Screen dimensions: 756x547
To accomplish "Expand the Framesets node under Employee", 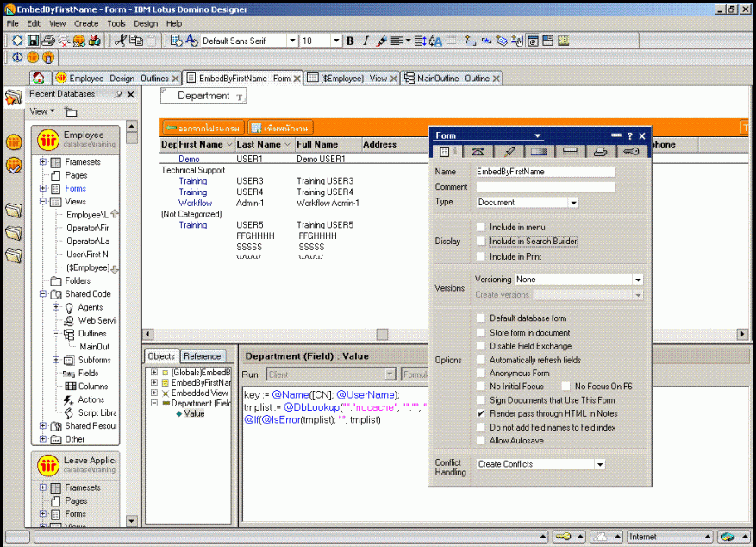I will [x=43, y=161].
